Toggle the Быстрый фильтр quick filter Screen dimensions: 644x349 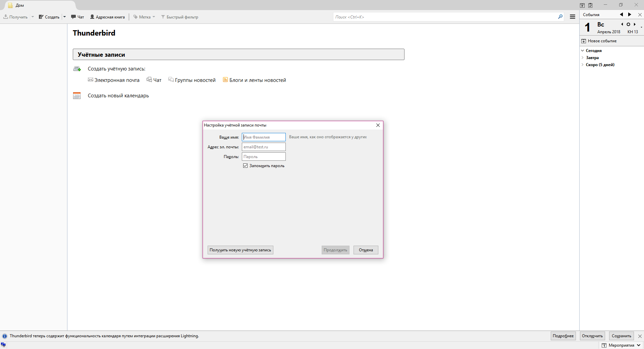179,17
